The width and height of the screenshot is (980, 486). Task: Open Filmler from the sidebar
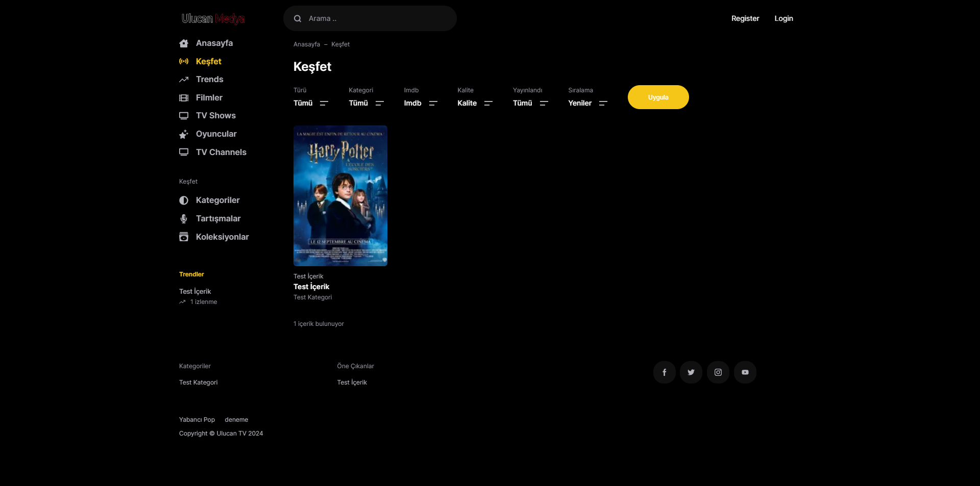click(x=209, y=98)
